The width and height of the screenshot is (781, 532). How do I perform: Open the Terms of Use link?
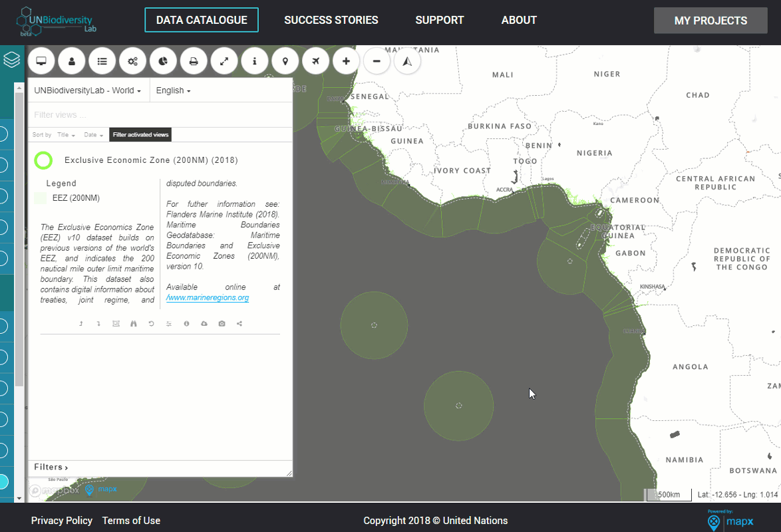132,521
